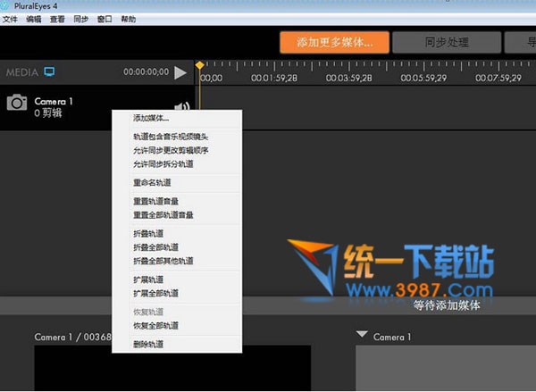536x392 pixels.
Task: Open the 同步 menu
Action: (80, 19)
